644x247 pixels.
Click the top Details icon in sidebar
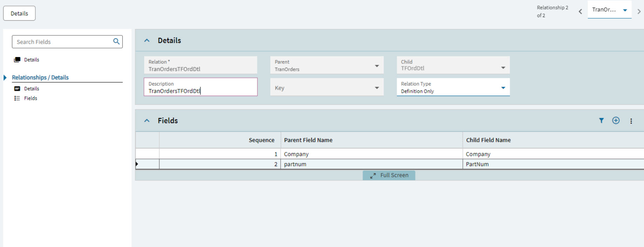pos(17,60)
